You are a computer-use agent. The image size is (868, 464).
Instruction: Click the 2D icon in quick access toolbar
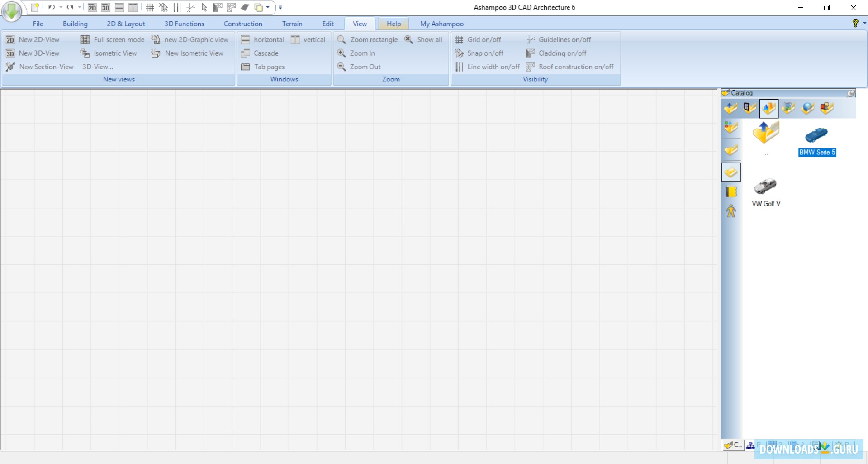92,7
